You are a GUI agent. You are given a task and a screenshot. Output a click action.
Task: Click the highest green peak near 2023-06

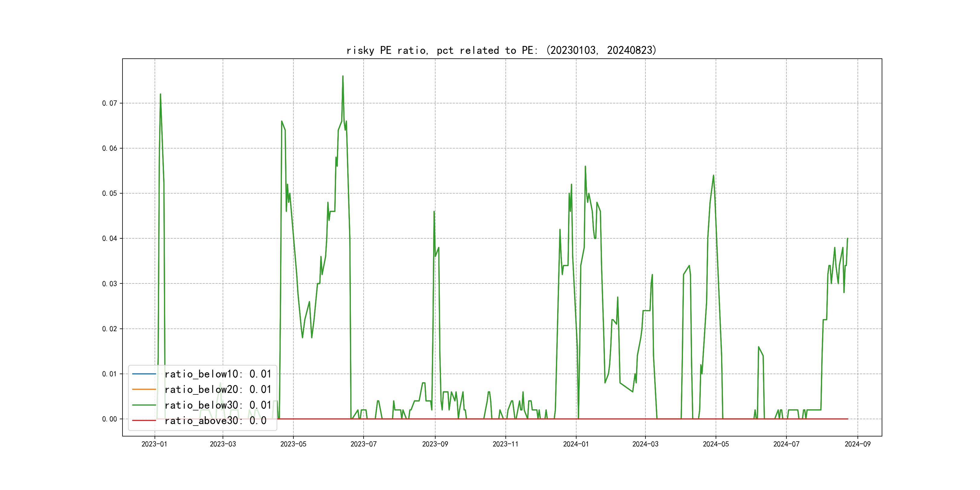[x=343, y=77]
